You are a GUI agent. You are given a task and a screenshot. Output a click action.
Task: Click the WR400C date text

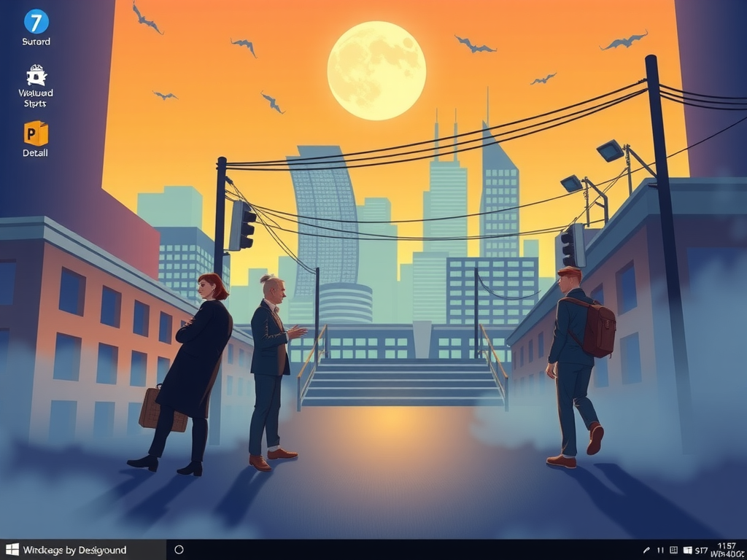click(x=729, y=554)
